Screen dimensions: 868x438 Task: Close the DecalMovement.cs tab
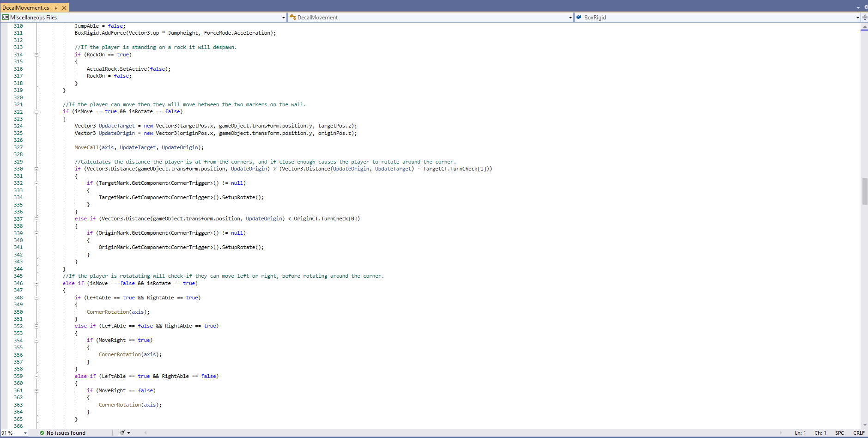coord(64,8)
